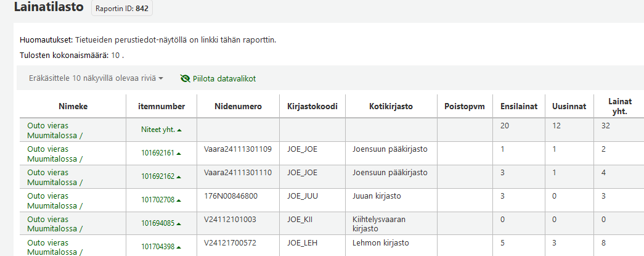The width and height of the screenshot is (644, 256).
Task: Click the itemnumber column header
Action: tap(161, 106)
